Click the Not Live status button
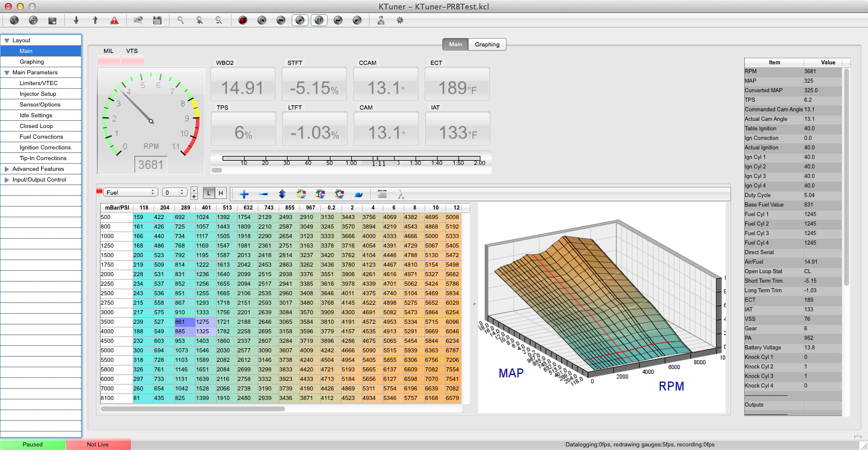Image resolution: width=868 pixels, height=450 pixels. (x=98, y=444)
